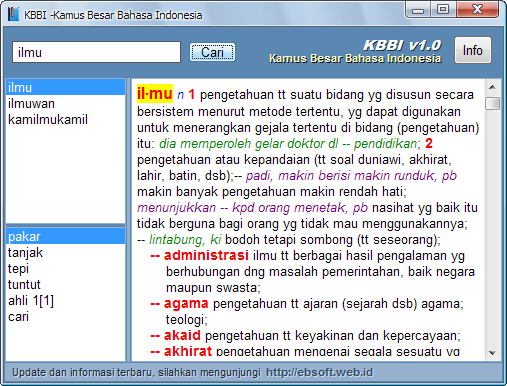The image size is (507, 386).
Task: Click the scroll up arrow of definition pane
Action: [x=492, y=87]
